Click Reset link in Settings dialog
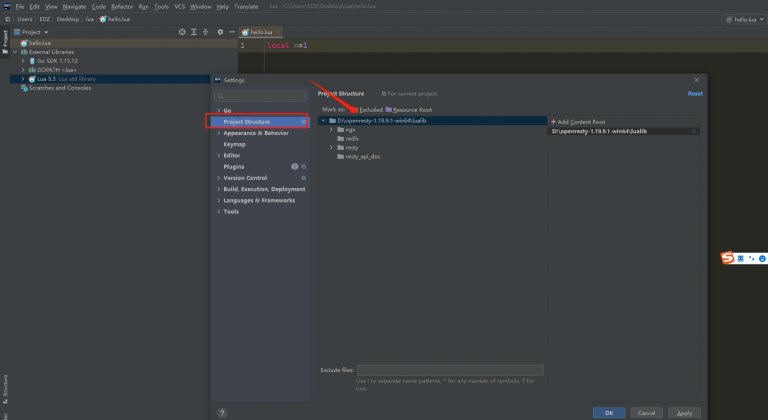Viewport: 768px width, 420px height. (x=695, y=93)
